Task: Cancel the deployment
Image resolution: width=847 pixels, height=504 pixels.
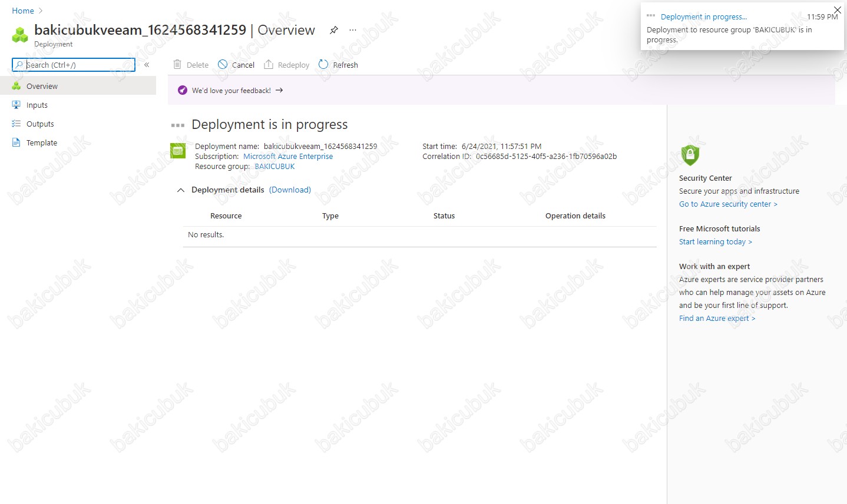Action: click(x=236, y=65)
